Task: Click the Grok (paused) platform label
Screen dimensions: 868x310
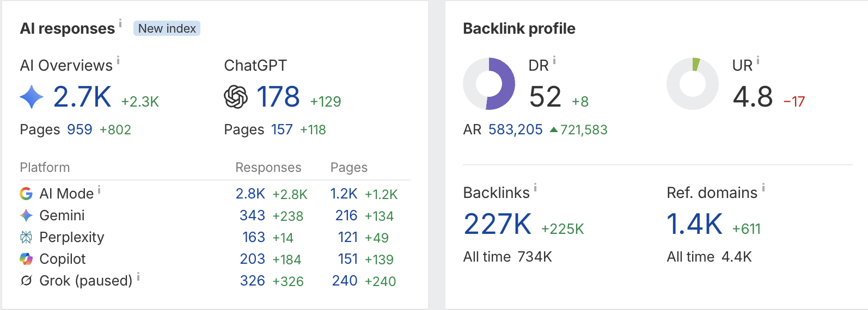Action: pyautogui.click(x=86, y=281)
